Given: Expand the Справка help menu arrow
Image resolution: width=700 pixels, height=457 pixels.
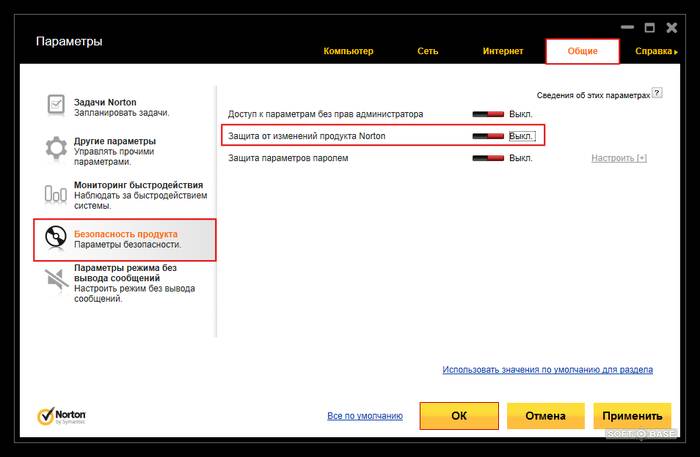Looking at the screenshot, I should 676,50.
